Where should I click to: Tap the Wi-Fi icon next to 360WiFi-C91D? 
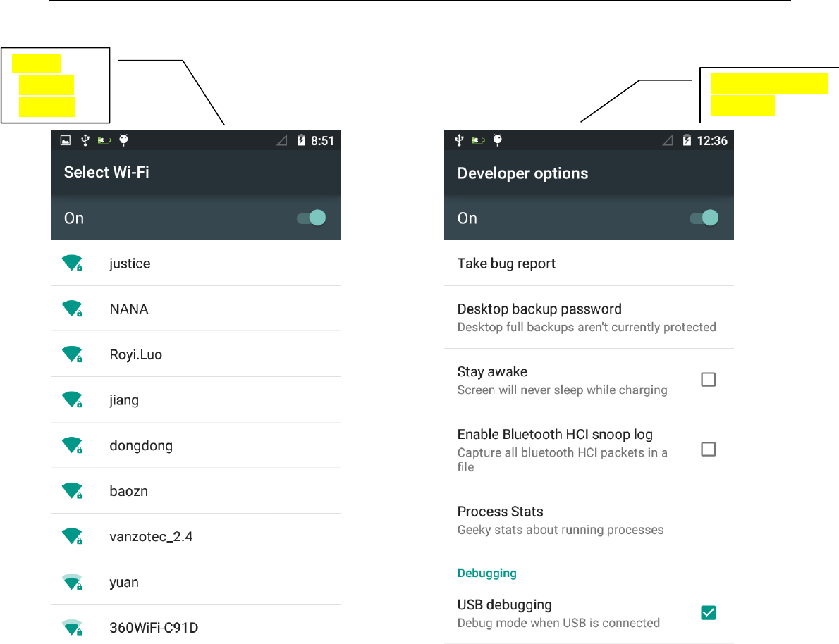click(x=72, y=627)
